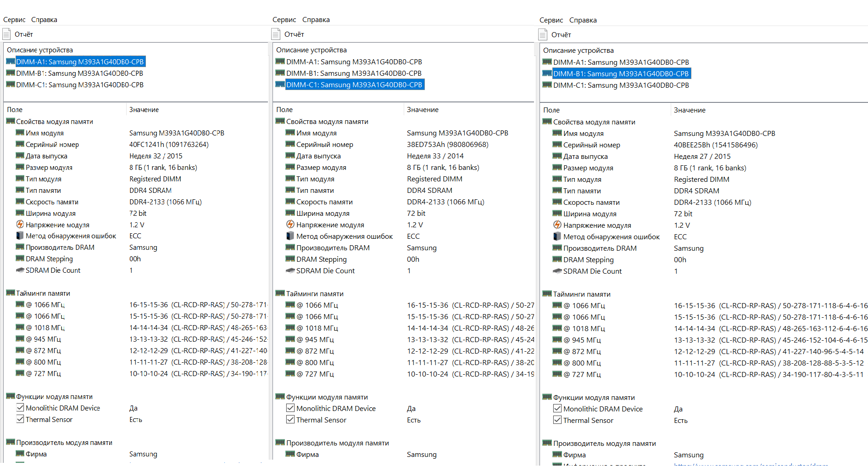
Task: Toggle Monolithic DRAM Device checkbox in the right window
Action: [x=557, y=409]
